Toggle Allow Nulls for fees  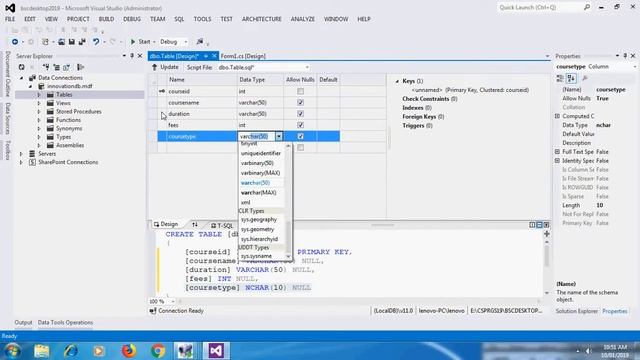tap(300, 125)
